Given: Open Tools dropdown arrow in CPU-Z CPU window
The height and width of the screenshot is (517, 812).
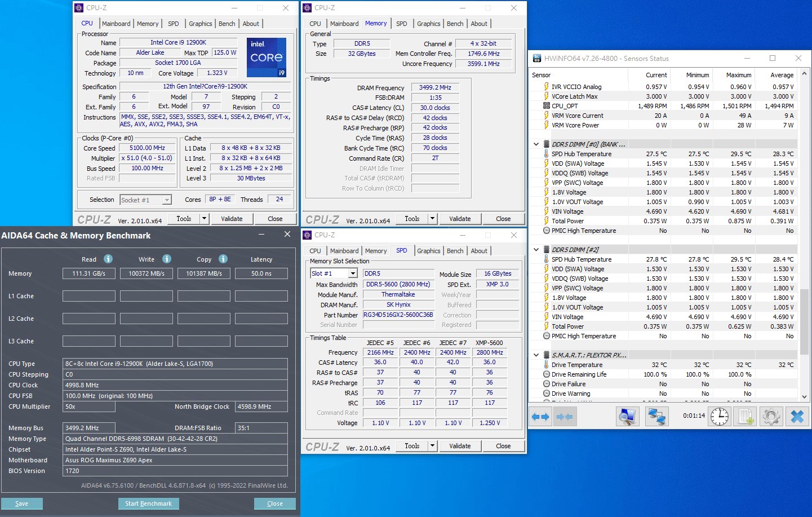Looking at the screenshot, I should point(204,219).
